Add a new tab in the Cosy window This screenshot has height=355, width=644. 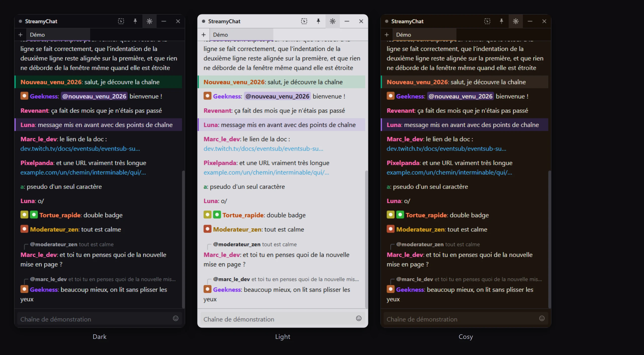coord(387,35)
